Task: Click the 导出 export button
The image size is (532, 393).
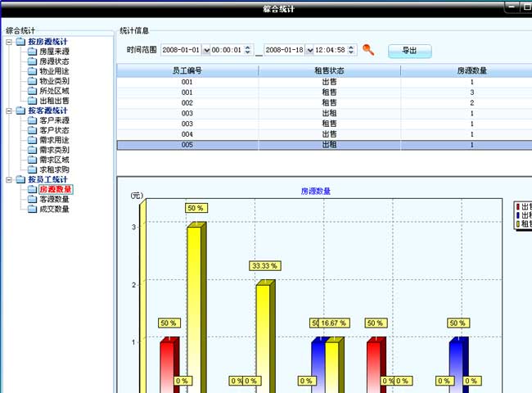Action: click(409, 51)
